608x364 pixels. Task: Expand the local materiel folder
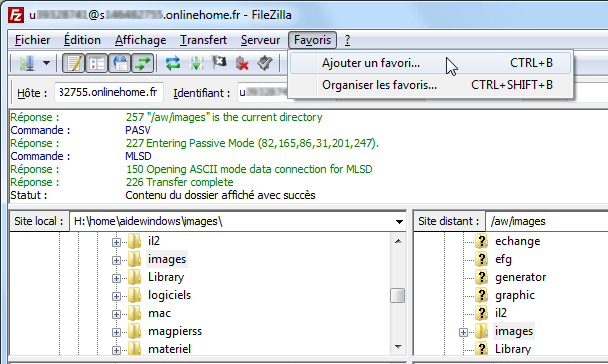116,350
